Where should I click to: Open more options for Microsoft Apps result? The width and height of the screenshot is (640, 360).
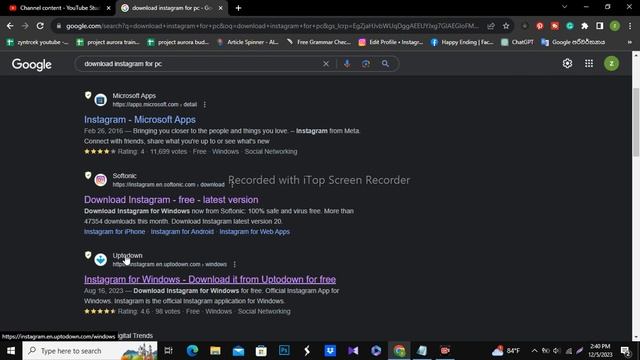204,104
